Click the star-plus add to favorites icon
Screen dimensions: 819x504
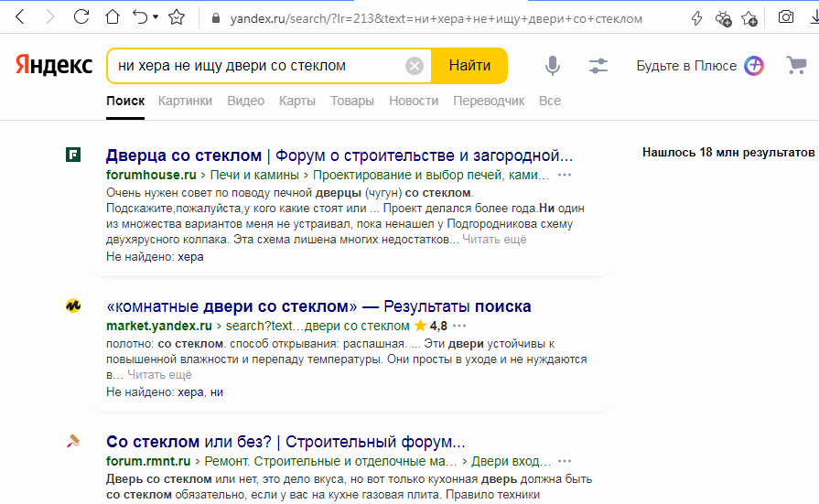point(749,19)
